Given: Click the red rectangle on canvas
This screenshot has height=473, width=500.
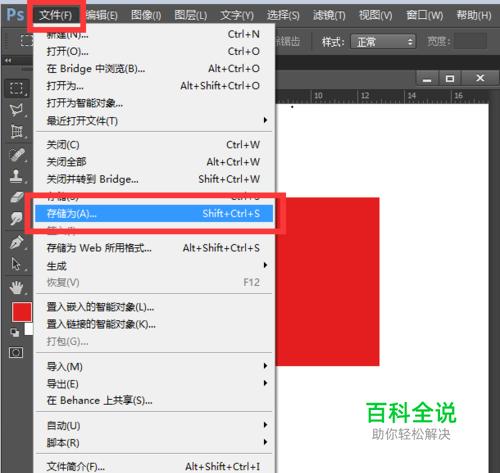Looking at the screenshot, I should 328,282.
